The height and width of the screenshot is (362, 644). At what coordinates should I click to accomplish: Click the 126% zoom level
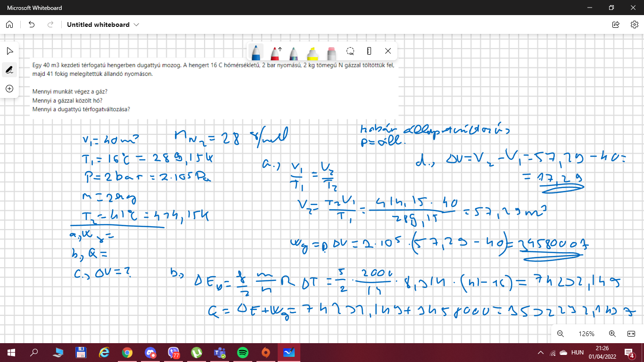[x=586, y=334]
